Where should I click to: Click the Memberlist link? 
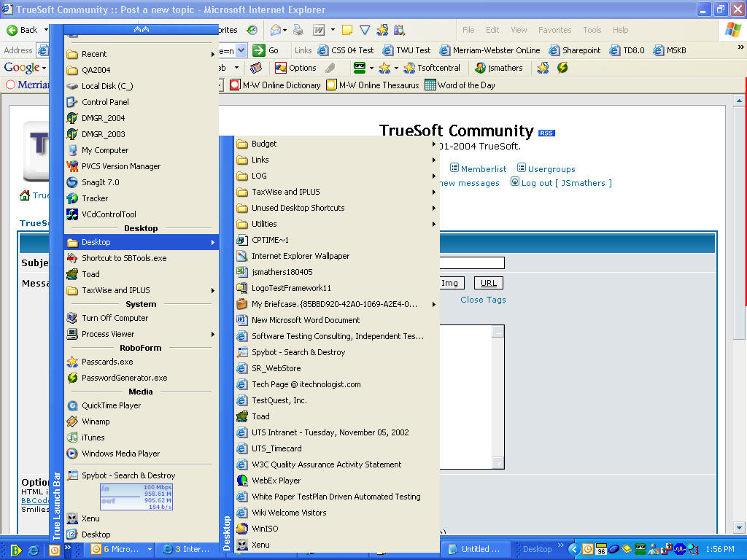coord(483,169)
